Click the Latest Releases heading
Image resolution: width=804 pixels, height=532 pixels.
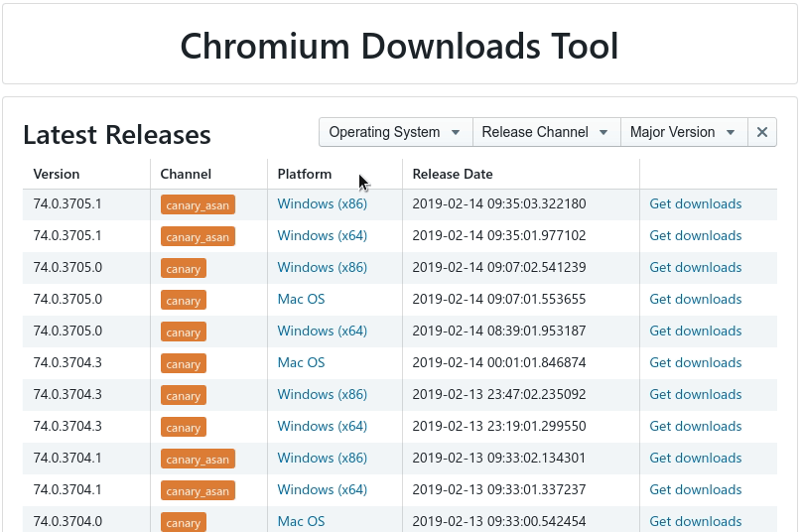point(117,135)
